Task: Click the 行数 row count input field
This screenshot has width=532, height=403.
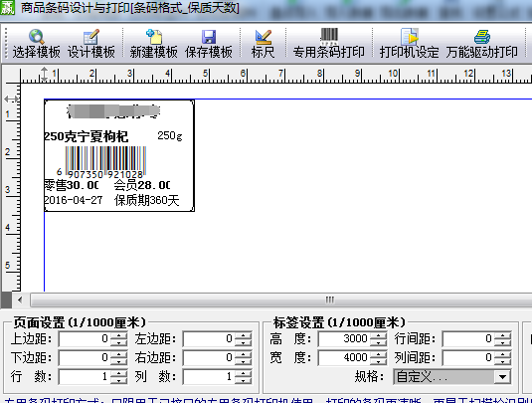Action: point(85,376)
